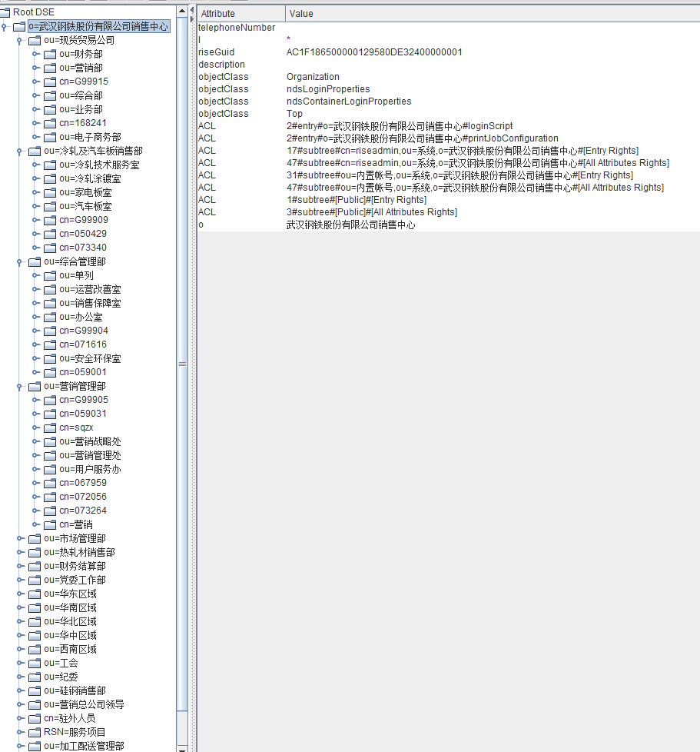The image size is (700, 752).
Task: Click folder icon beside ou=财务部
Action: 50,54
